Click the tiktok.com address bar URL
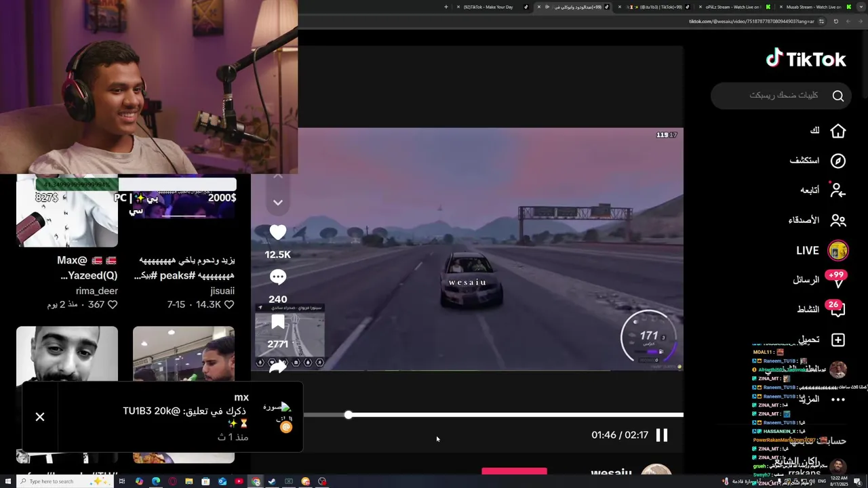This screenshot has height=488, width=868. [751, 21]
